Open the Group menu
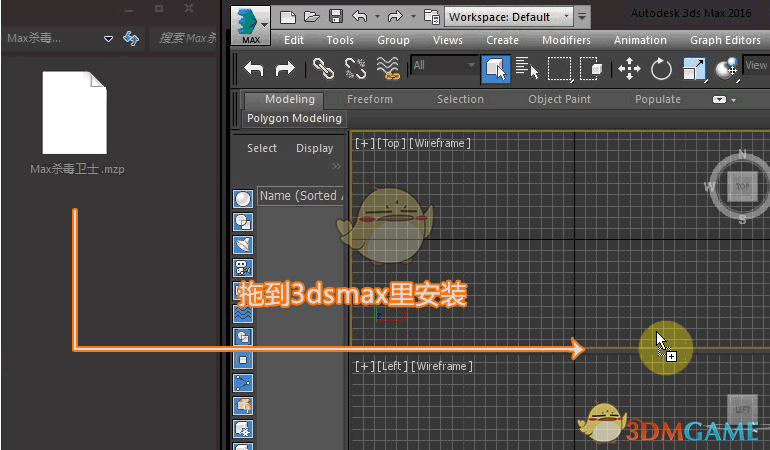 (x=393, y=40)
